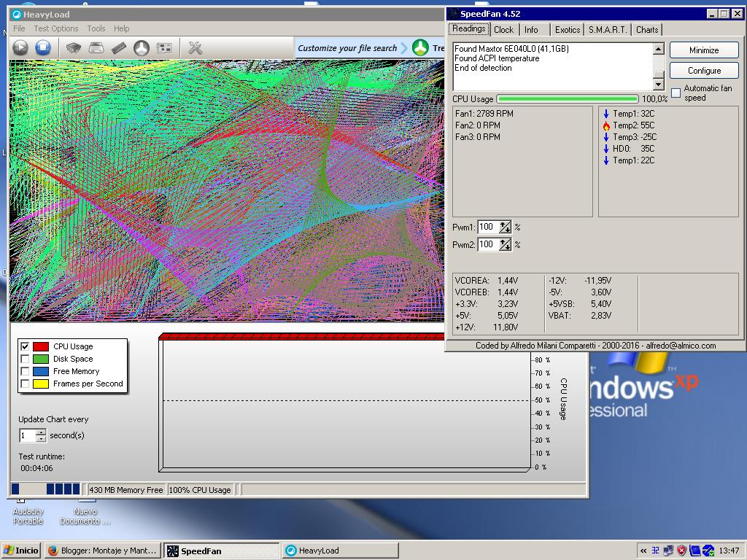This screenshot has height=560, width=747.
Task: Toggle the disk write test drive icon
Action: coord(96,47)
